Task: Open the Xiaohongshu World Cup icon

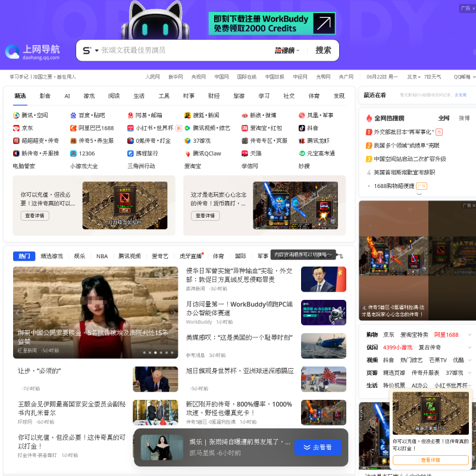Action: [x=130, y=128]
